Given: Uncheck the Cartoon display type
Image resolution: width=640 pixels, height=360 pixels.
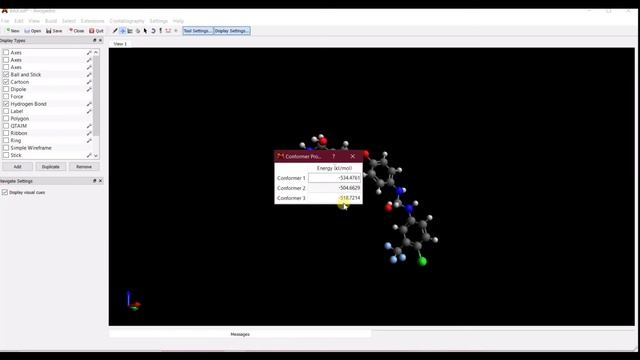Looking at the screenshot, I should point(6,82).
